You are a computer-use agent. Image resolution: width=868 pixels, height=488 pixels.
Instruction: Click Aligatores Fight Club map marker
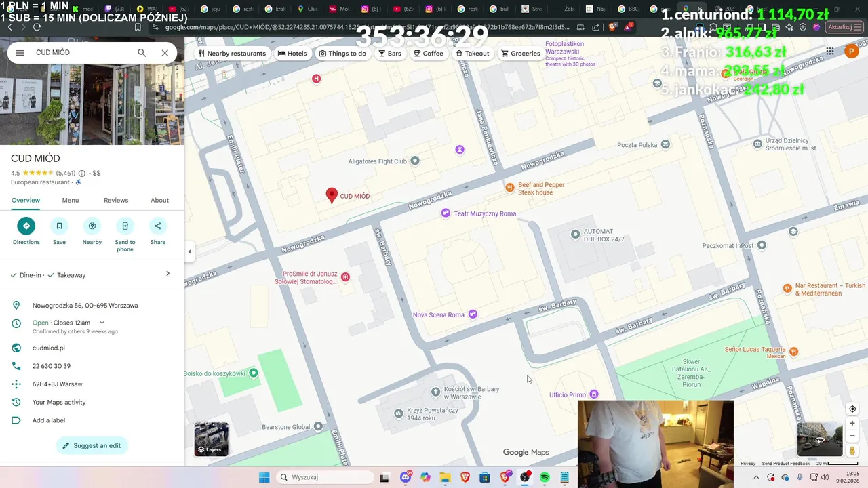pos(415,161)
